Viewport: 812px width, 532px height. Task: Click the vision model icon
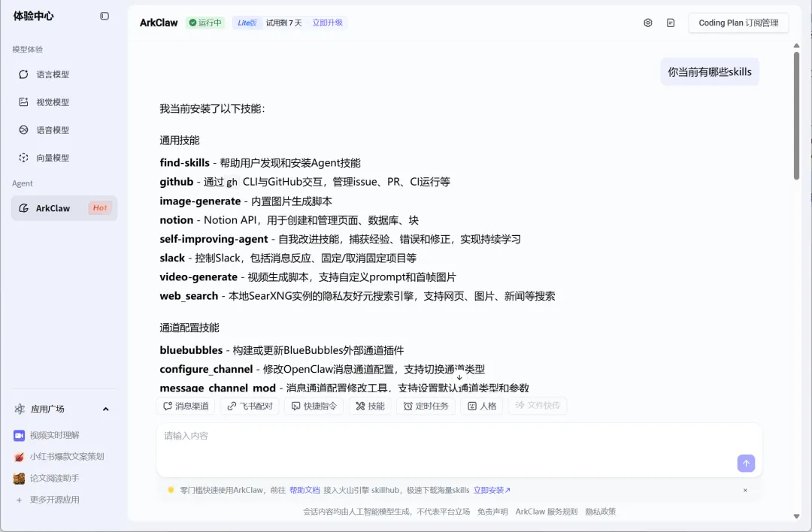[23, 102]
